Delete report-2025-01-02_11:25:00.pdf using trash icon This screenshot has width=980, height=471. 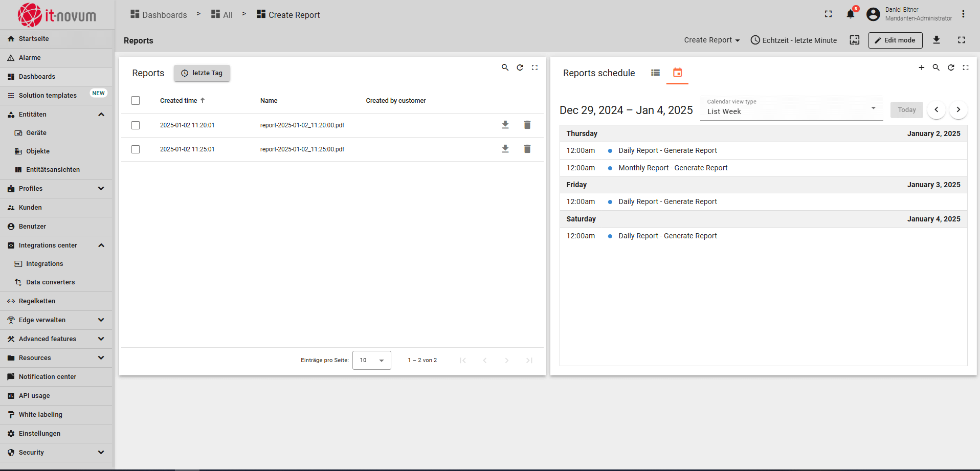coord(527,149)
